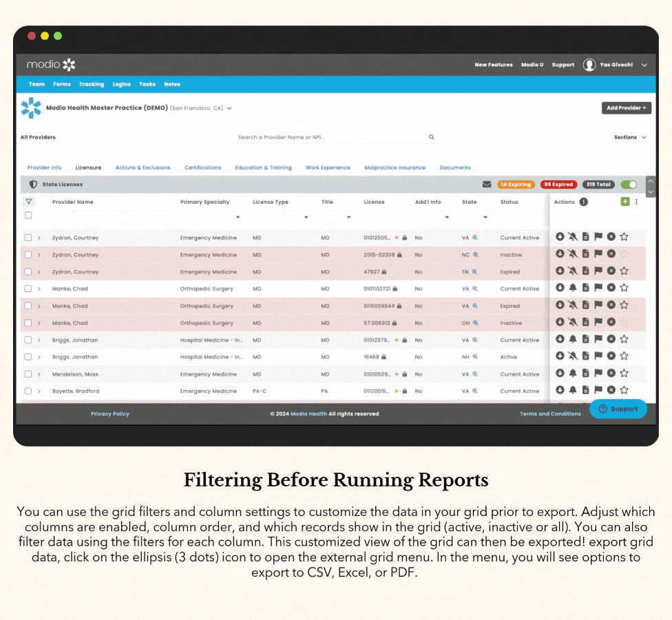The height and width of the screenshot is (620, 672).
Task: Switch to the Actions & Exclusions tab
Action: 143,167
